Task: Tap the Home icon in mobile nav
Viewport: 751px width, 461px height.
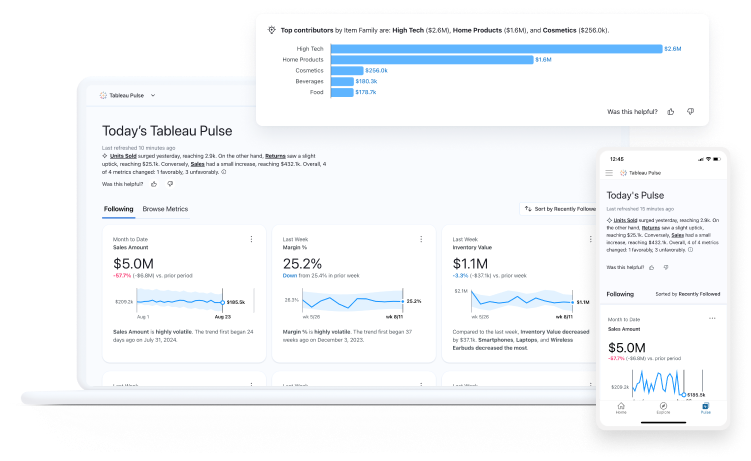Action: (x=621, y=406)
